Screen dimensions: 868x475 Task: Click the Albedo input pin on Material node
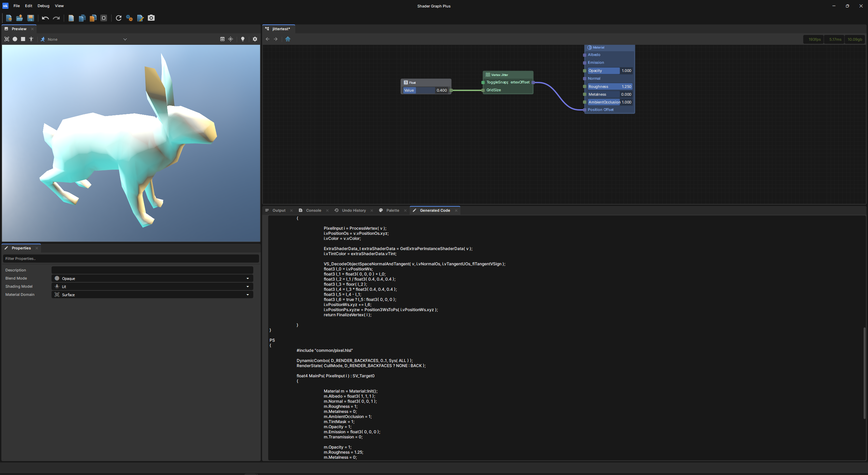point(585,55)
